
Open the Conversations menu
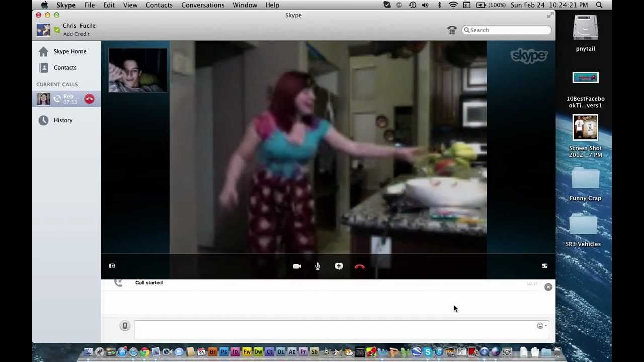[203, 5]
